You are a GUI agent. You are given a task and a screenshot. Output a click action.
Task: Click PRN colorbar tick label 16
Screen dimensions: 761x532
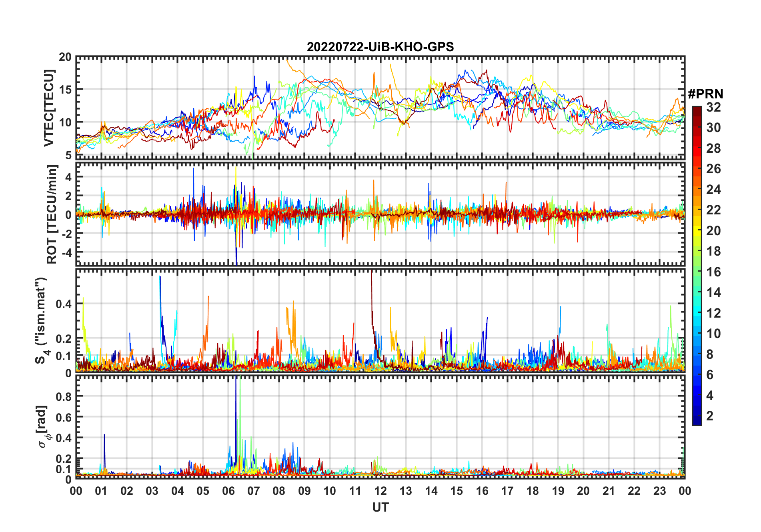(713, 272)
